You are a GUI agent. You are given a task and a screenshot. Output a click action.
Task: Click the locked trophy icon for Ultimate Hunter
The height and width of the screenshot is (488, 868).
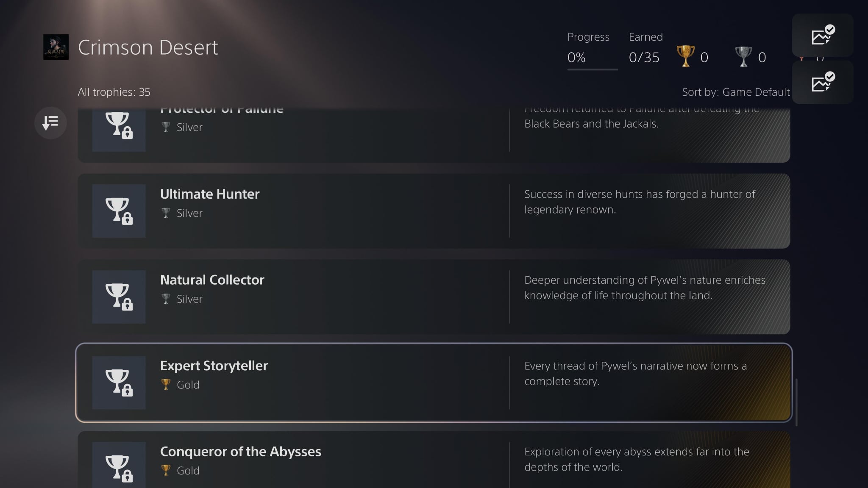pyautogui.click(x=119, y=211)
